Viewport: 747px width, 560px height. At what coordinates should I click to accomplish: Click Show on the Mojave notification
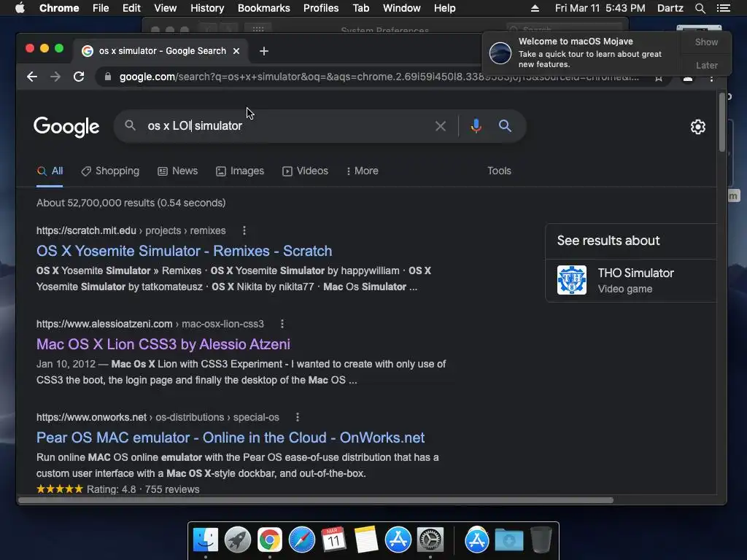[x=706, y=42]
